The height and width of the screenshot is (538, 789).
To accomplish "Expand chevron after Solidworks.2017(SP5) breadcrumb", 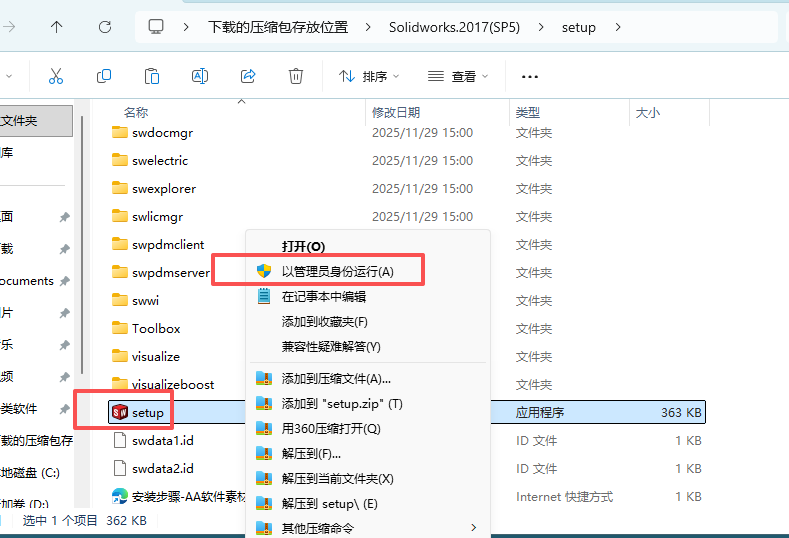I will click(541, 27).
